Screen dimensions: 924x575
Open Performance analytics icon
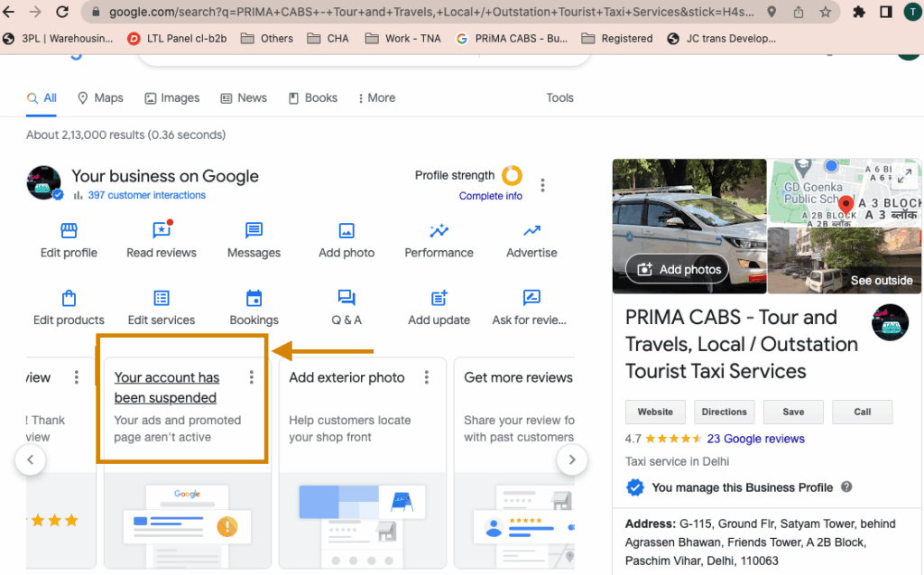[439, 231]
